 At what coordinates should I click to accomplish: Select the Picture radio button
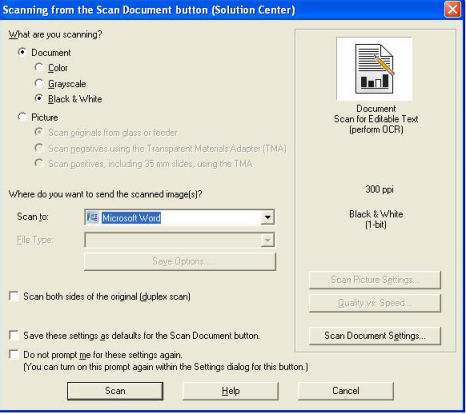click(x=22, y=117)
